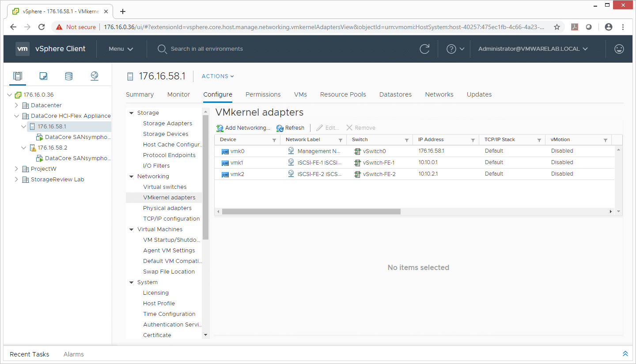Click the search magnifier icon

coord(162,49)
